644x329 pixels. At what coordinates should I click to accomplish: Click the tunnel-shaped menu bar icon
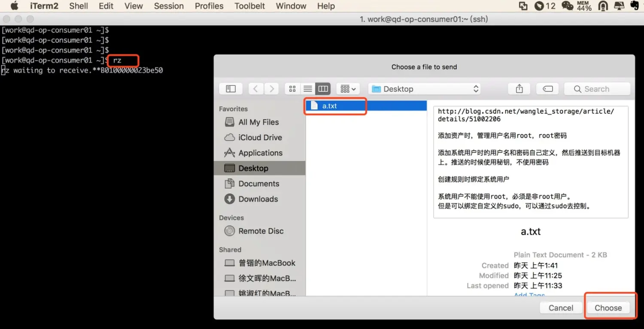pos(603,6)
